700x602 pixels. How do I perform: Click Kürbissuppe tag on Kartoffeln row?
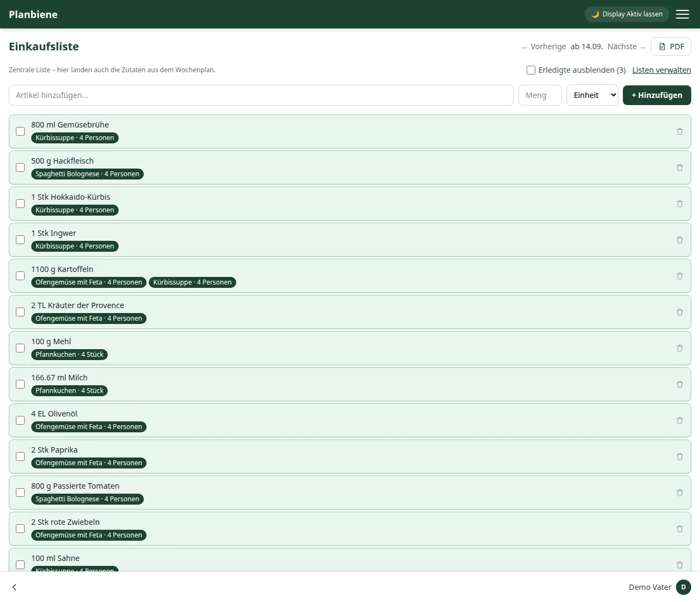coord(192,282)
